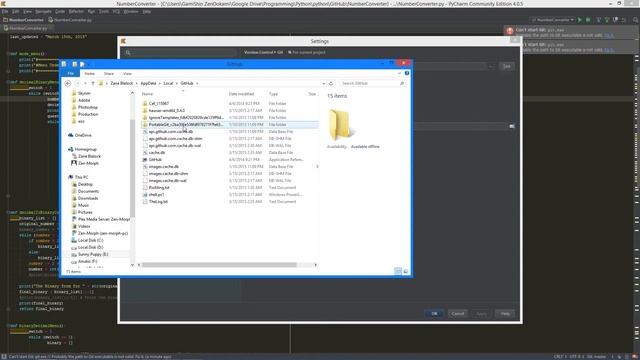Focus the Search GitHub field in Explorer
This screenshot has width=640, height=360.
(x=373, y=83)
